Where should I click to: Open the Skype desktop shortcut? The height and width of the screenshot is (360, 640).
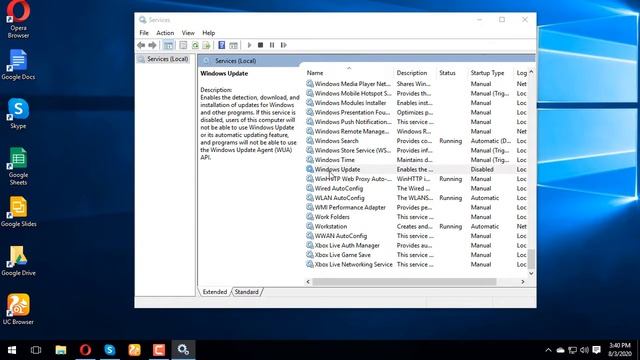18,113
